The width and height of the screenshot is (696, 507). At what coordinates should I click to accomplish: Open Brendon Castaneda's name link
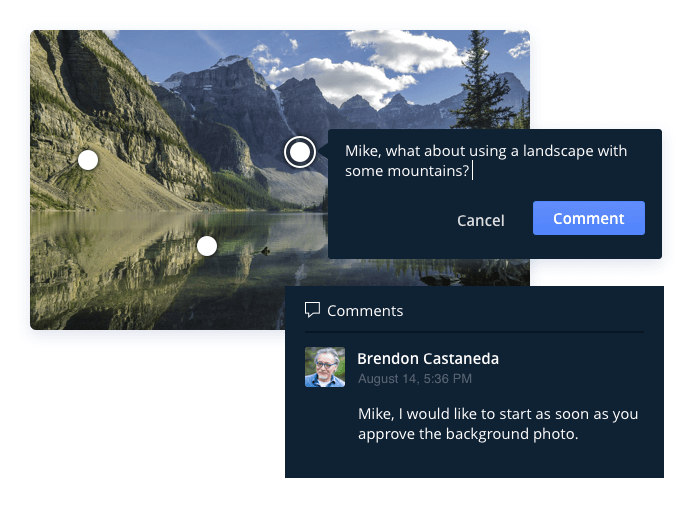tap(428, 358)
